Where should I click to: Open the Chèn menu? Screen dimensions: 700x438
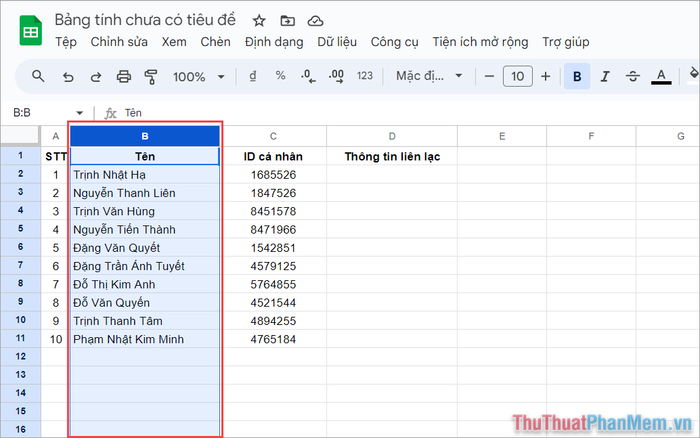click(216, 42)
